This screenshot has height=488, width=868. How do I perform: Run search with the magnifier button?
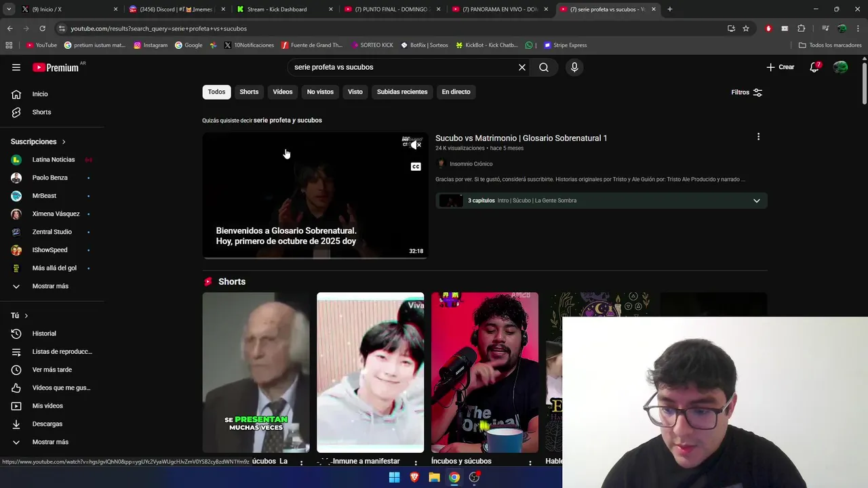pyautogui.click(x=544, y=67)
